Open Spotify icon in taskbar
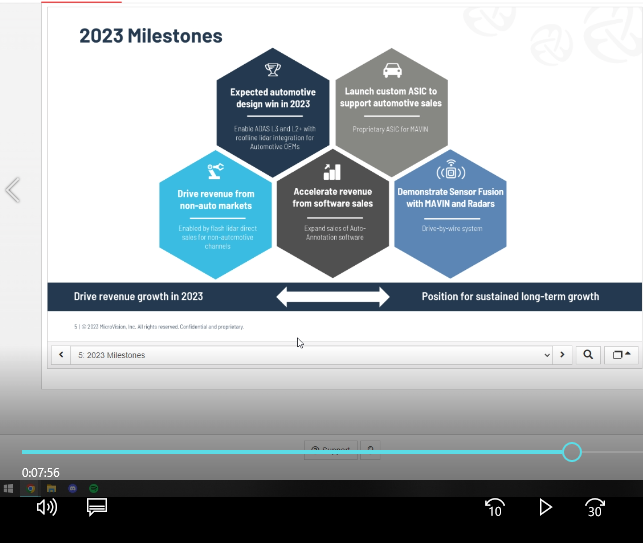Image resolution: width=643 pixels, height=543 pixels. 93,488
